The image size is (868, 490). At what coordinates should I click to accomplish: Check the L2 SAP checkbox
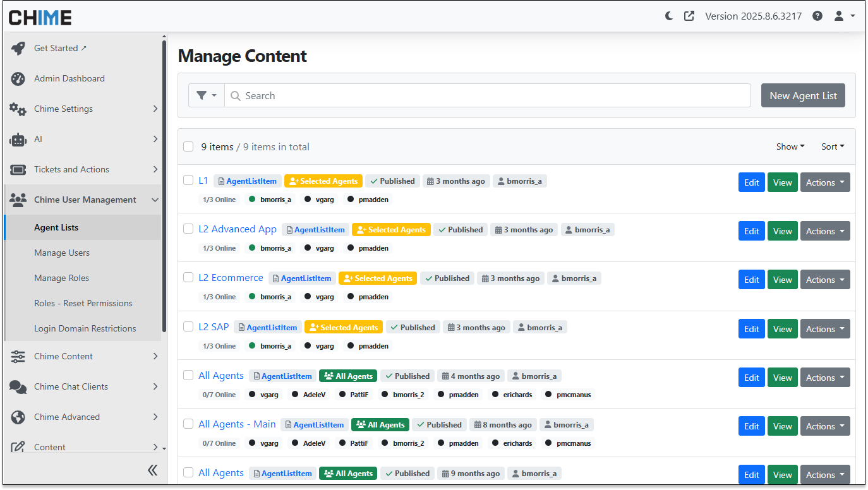pos(188,326)
